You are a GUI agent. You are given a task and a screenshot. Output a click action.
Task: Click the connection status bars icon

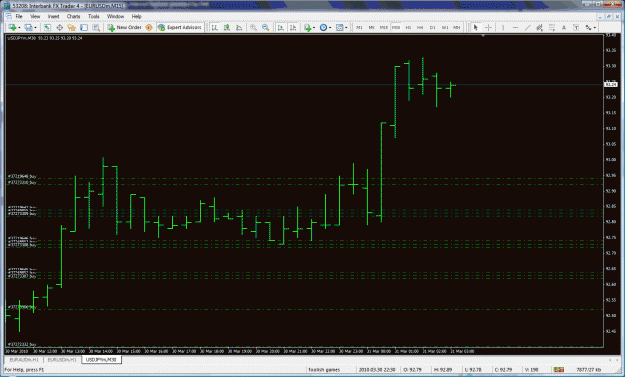click(559, 370)
